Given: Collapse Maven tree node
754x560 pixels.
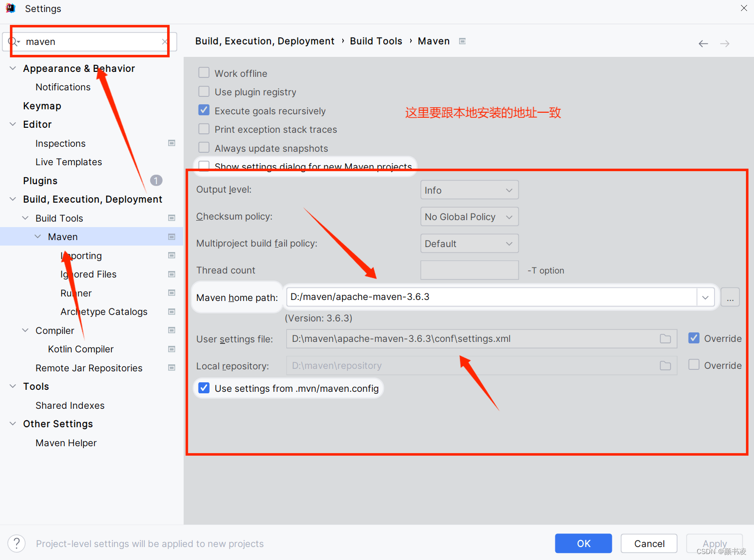Looking at the screenshot, I should click(x=37, y=237).
